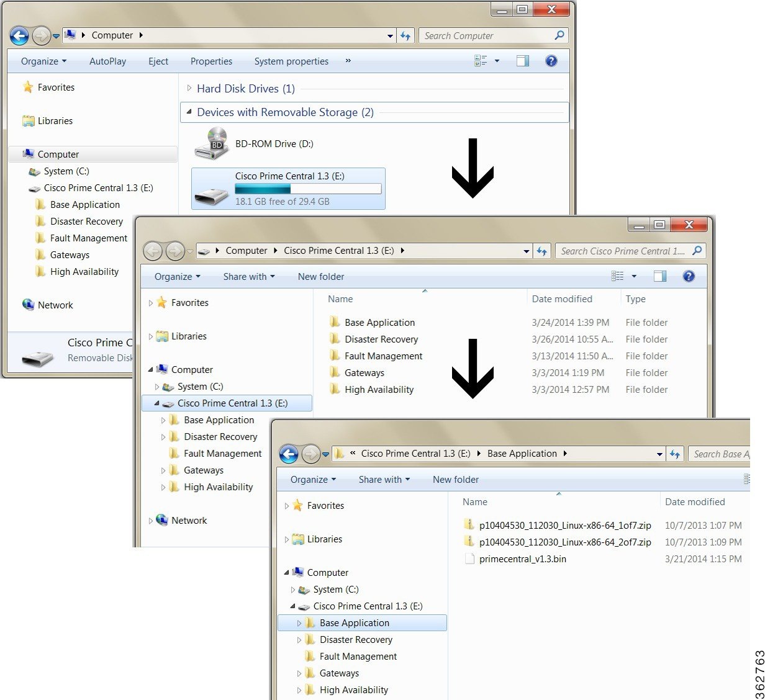Sort by Name column in Base Application window
Screen dimensions: 765x700
coord(475,501)
